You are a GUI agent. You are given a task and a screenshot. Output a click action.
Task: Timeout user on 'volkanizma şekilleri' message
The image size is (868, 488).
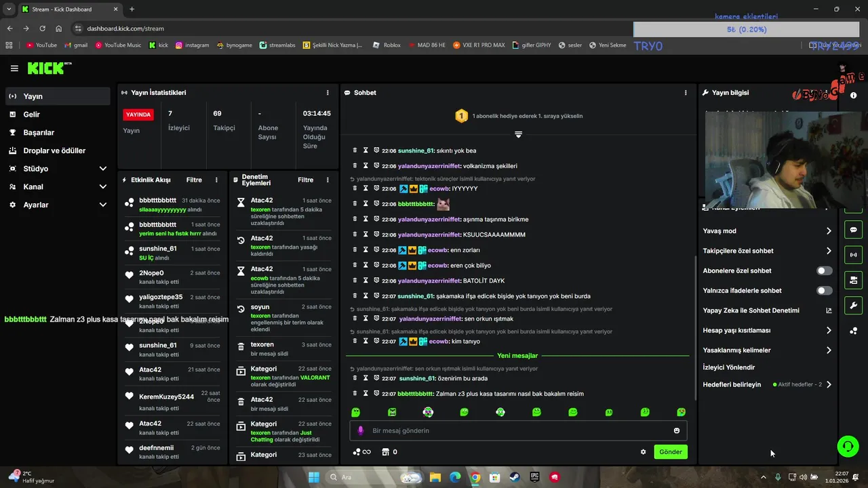(x=366, y=166)
